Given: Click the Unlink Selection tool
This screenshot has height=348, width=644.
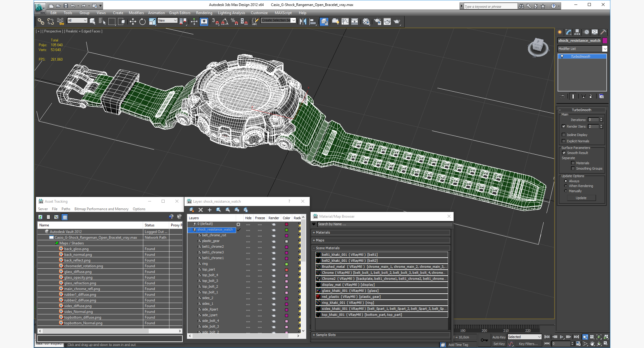Looking at the screenshot, I should pyautogui.click(x=50, y=21).
